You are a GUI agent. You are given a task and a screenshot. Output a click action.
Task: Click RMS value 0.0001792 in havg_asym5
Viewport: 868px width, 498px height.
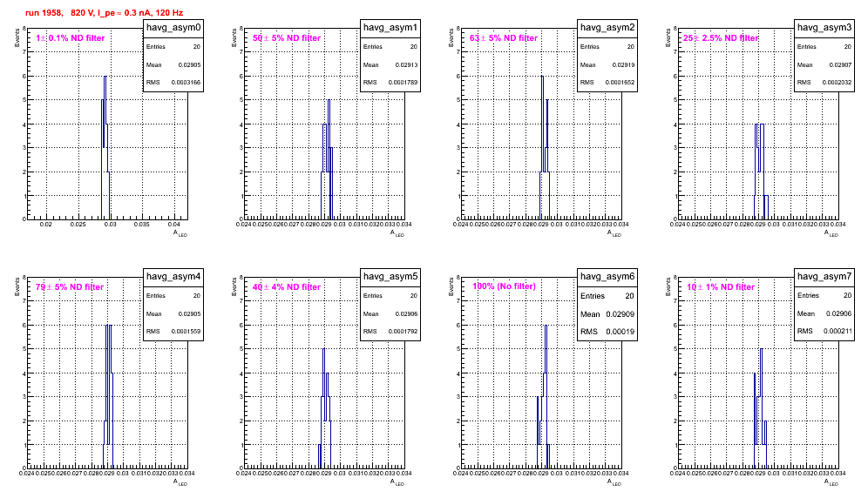coord(403,332)
